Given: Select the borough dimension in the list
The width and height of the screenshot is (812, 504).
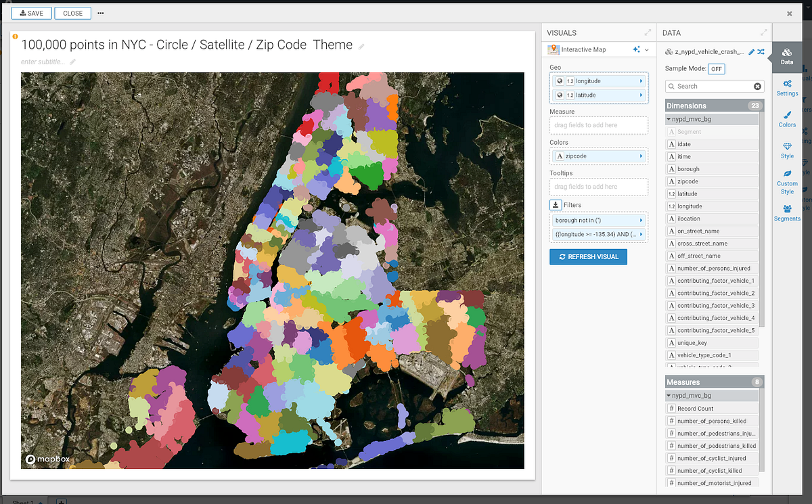Looking at the screenshot, I should coord(712,169).
